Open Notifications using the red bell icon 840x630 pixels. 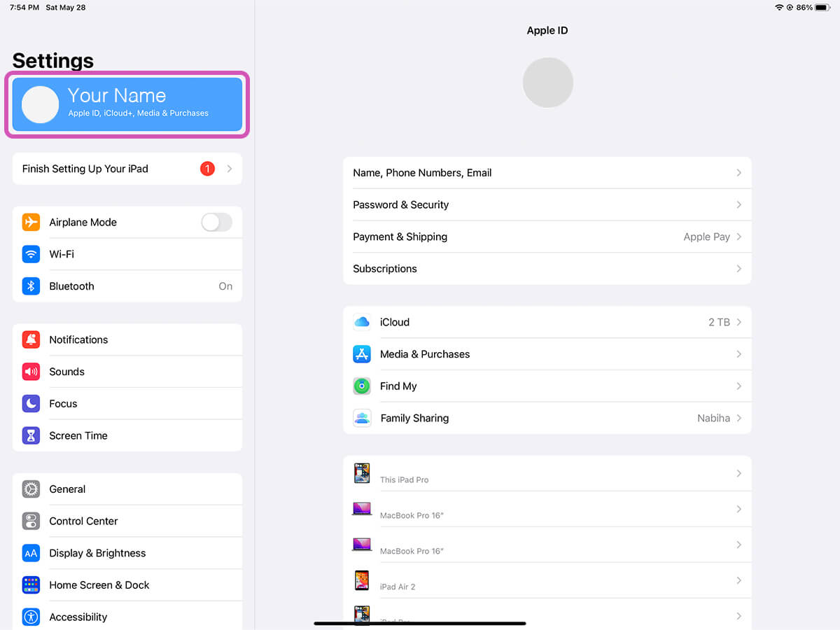(31, 339)
